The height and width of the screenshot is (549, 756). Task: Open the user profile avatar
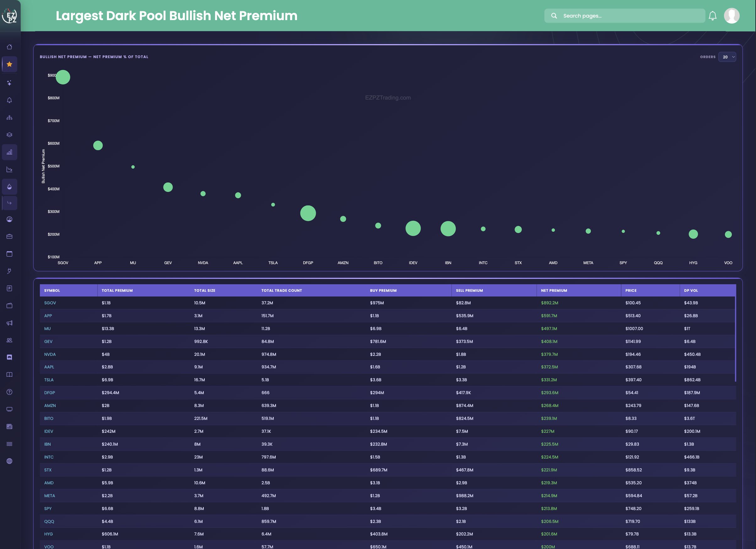(x=732, y=16)
